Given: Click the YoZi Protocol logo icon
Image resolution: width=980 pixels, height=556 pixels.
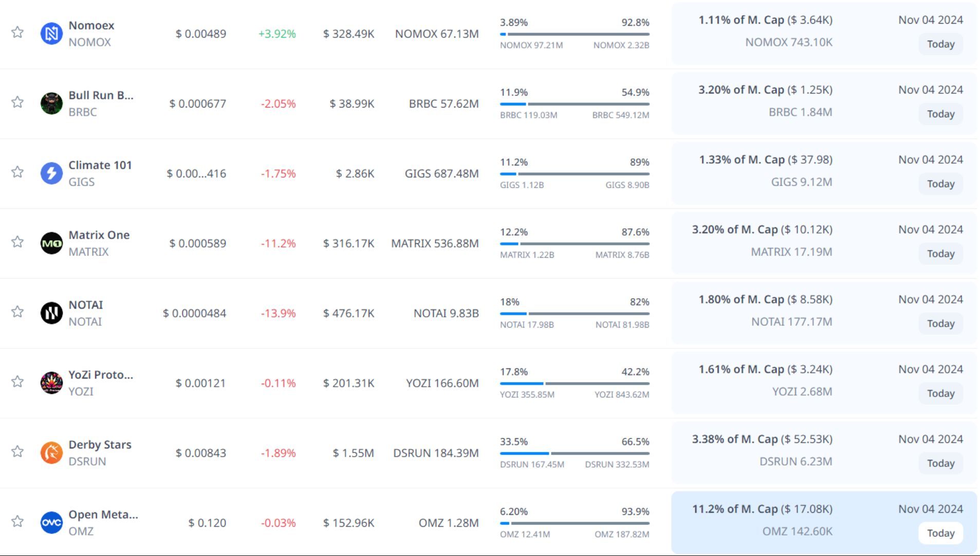Looking at the screenshot, I should coord(51,383).
